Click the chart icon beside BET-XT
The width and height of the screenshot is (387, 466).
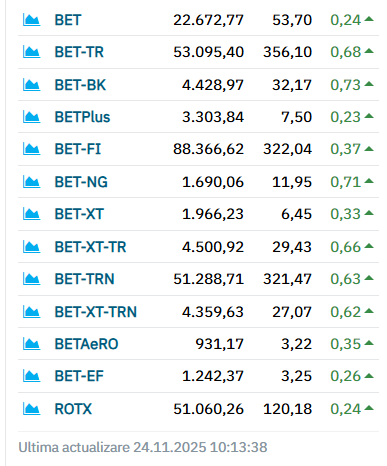[x=31, y=214]
